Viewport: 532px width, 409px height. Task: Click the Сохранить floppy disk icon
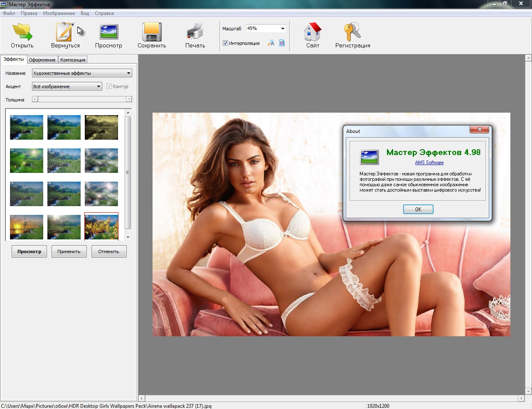pos(152,32)
